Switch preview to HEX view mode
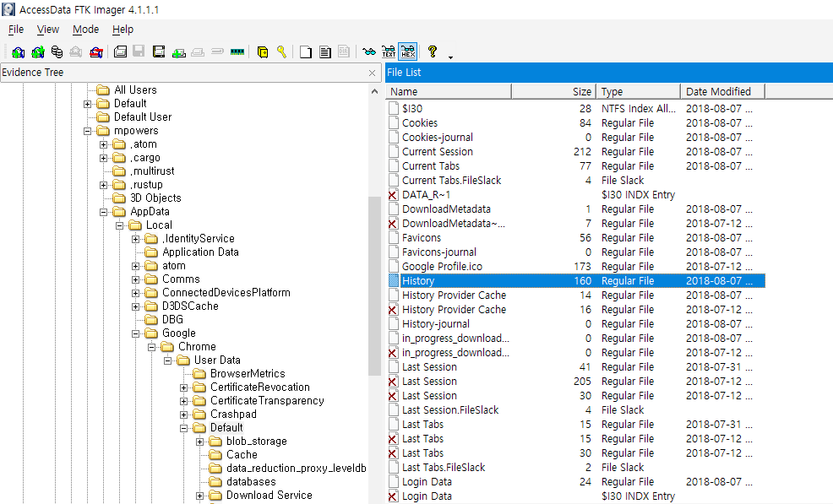Image resolution: width=833 pixels, height=504 pixels. coord(408,51)
